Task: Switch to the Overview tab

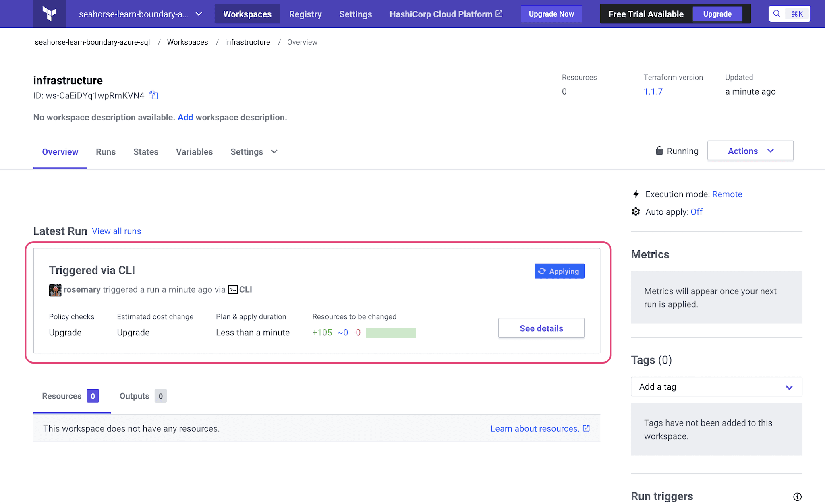Action: click(x=60, y=152)
